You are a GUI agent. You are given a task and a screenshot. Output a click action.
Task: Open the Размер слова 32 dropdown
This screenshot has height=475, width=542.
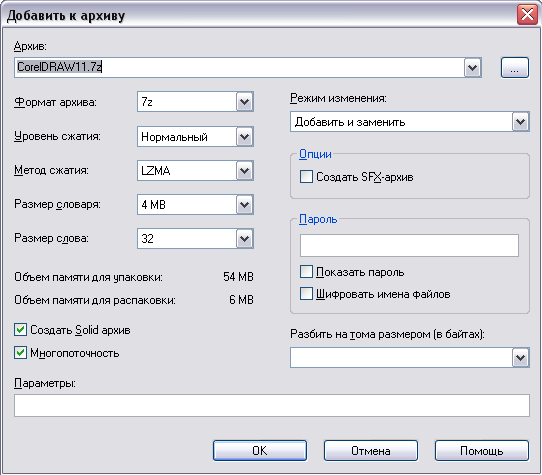click(245, 239)
